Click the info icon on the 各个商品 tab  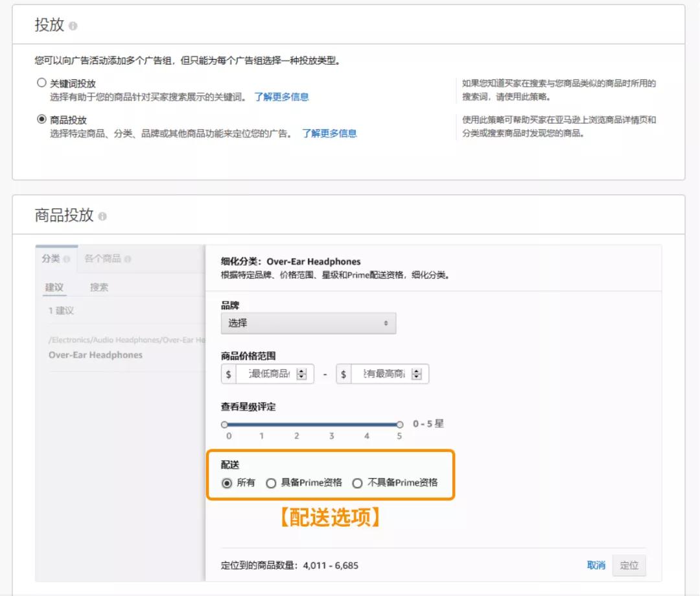pyautogui.click(x=128, y=259)
